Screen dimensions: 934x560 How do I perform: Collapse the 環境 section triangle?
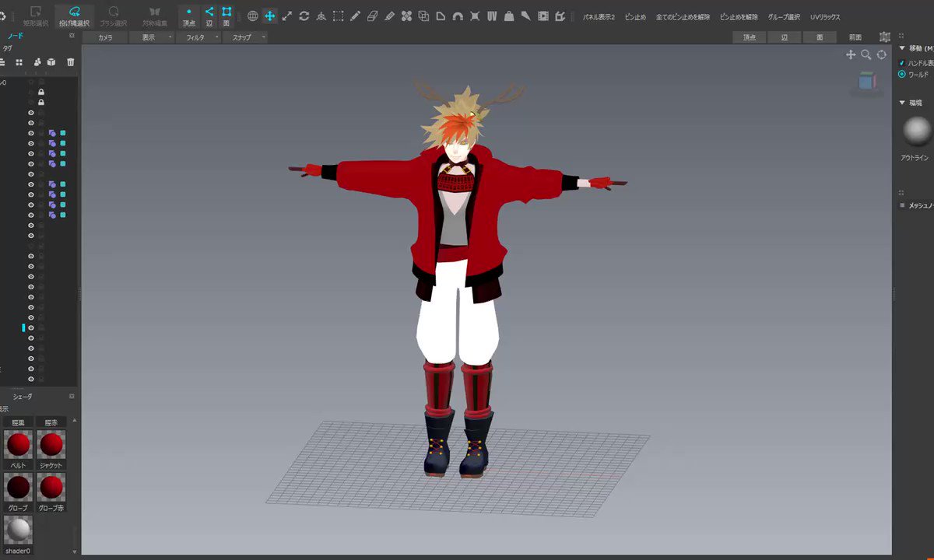[x=902, y=103]
